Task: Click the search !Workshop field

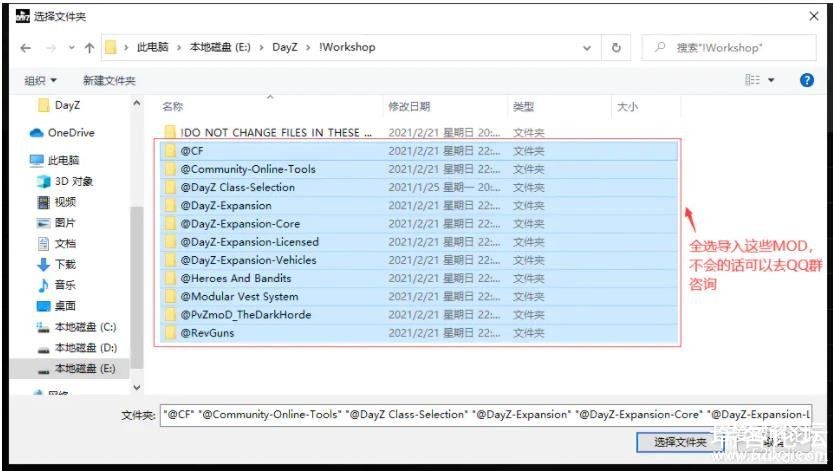Action: click(729, 48)
